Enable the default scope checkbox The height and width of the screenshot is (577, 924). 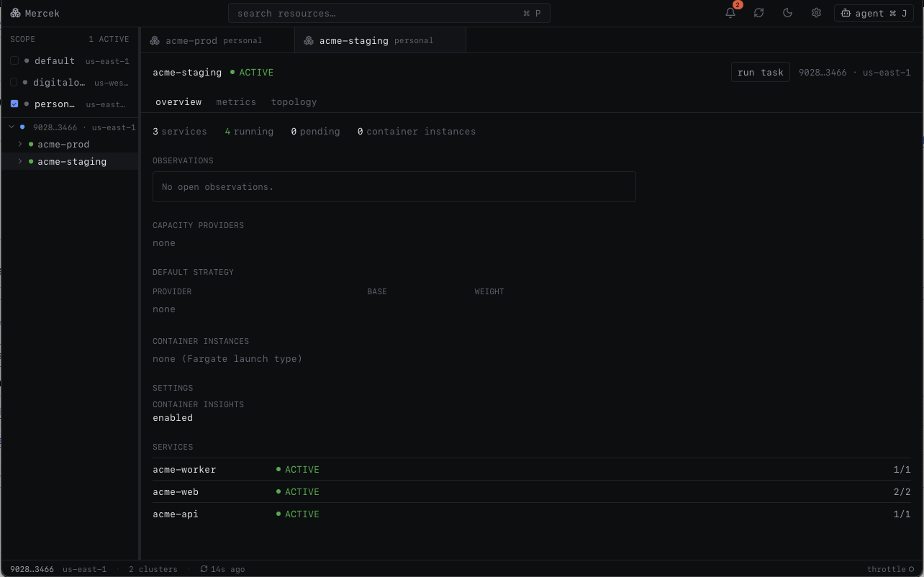click(14, 61)
